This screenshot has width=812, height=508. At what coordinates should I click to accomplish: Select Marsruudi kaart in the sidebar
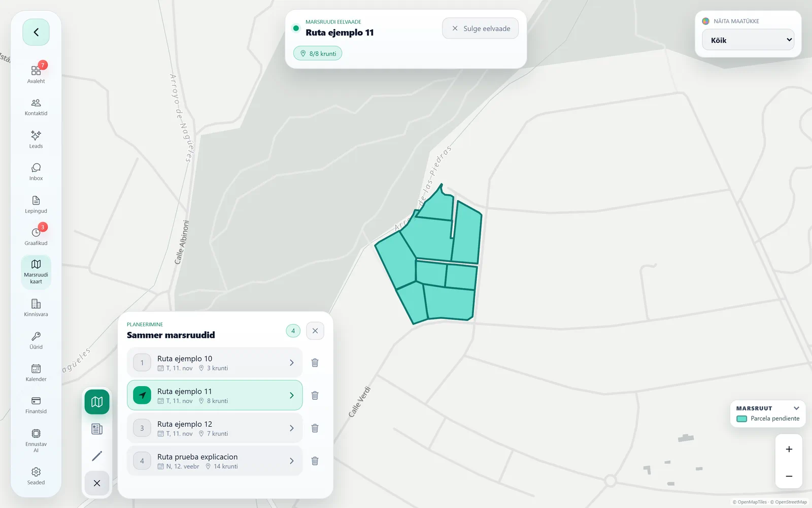point(36,272)
